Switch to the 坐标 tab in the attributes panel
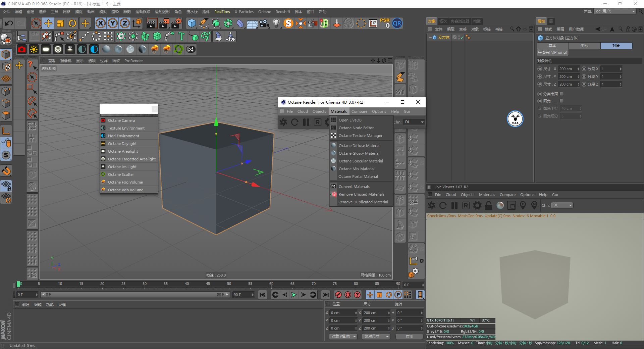 click(584, 46)
